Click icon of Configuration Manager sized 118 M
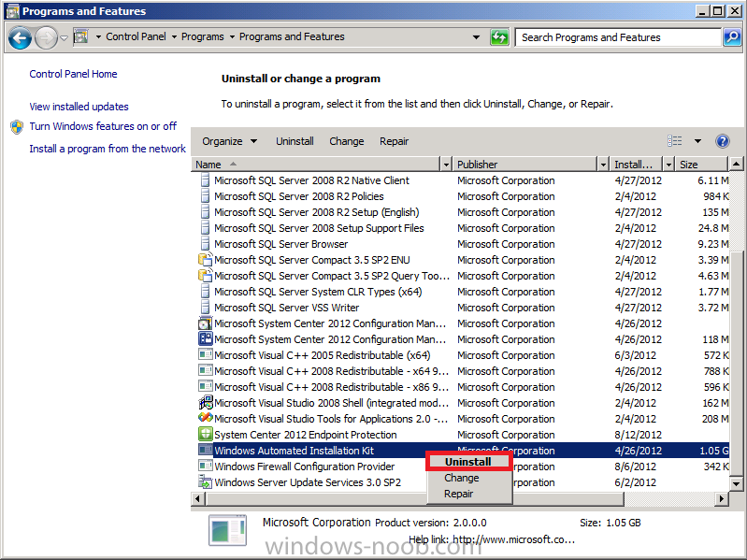747x560 pixels. (x=205, y=339)
